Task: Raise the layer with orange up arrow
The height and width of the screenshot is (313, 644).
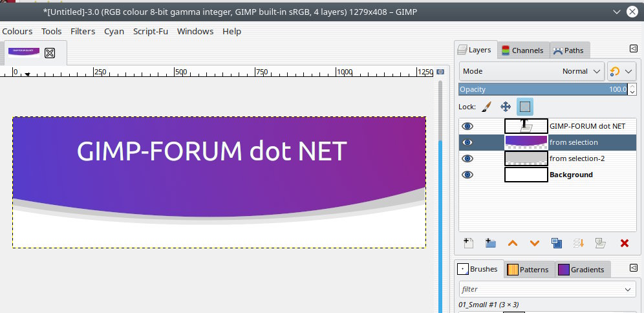Action: click(513, 243)
